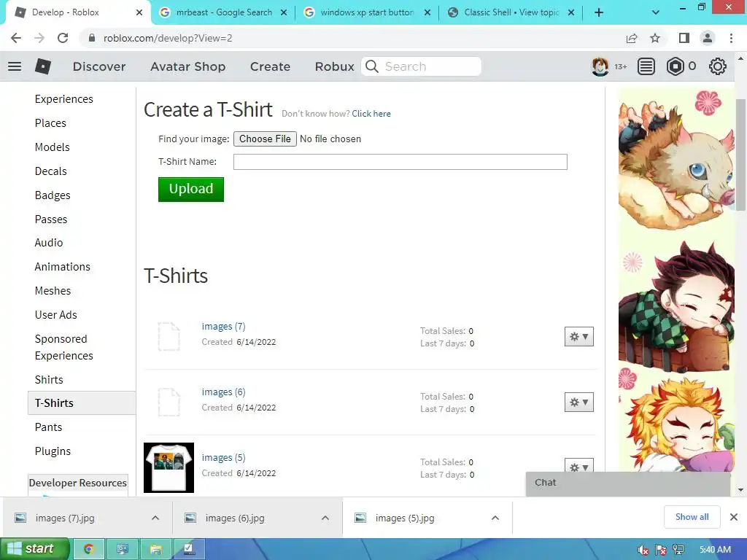
Task: Go back with the browser arrow
Action: [x=16, y=38]
